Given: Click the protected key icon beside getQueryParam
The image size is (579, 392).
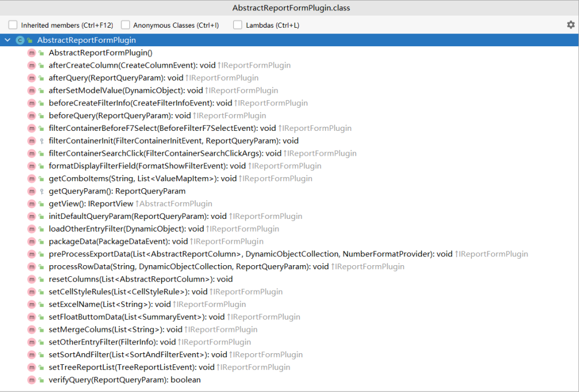Looking at the screenshot, I should [42, 191].
